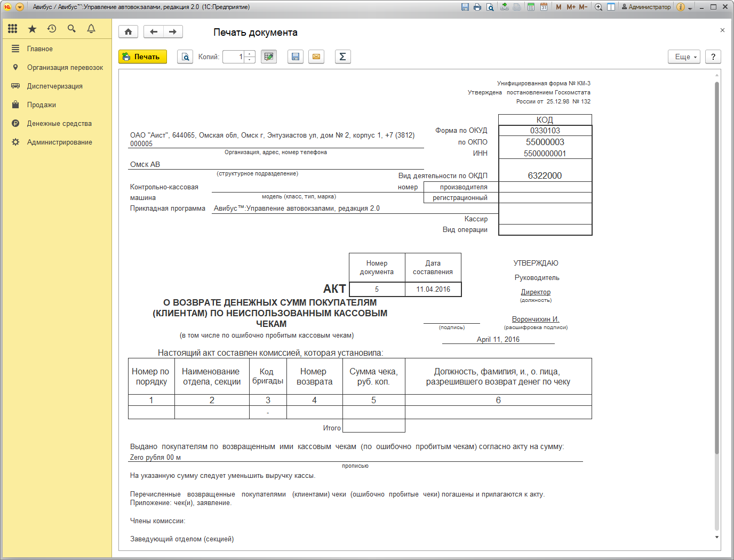
Task: Toggle document editing mode button
Action: pyautogui.click(x=269, y=57)
